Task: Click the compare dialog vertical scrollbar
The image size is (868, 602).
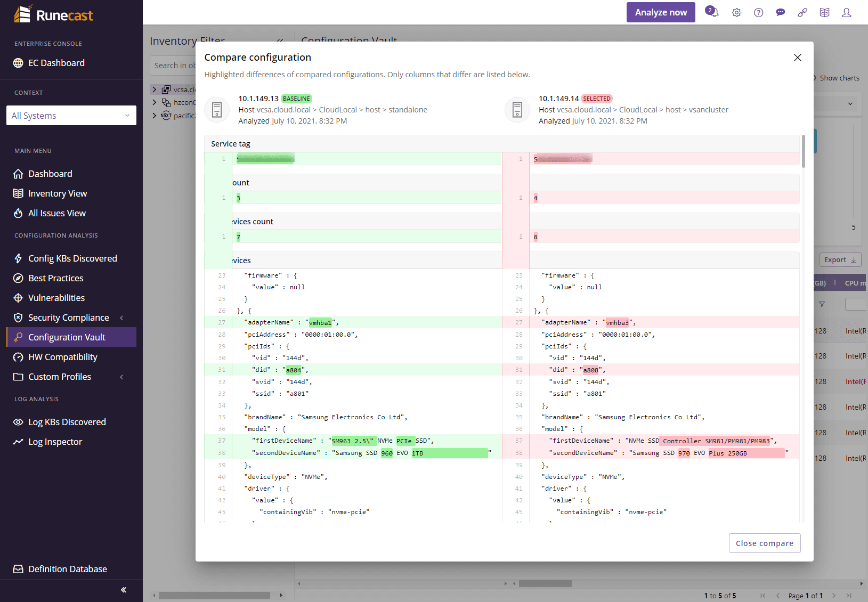Action: click(803, 151)
